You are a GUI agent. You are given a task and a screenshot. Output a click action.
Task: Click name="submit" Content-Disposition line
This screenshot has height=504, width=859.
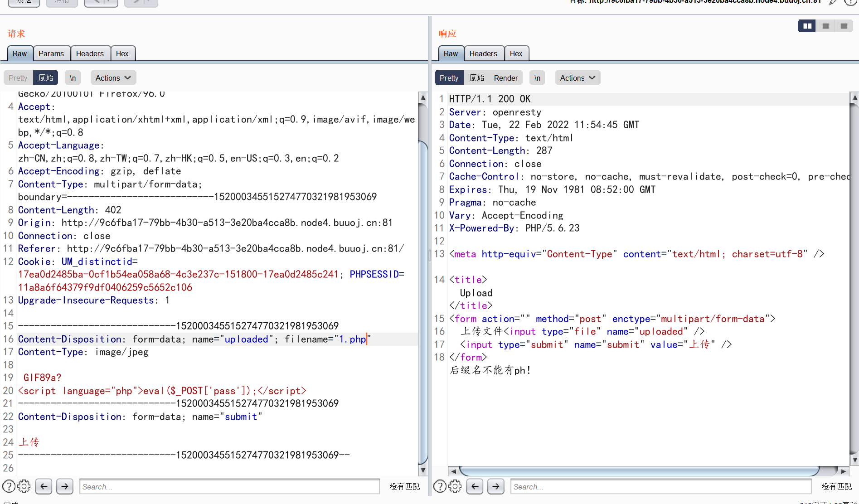coord(141,417)
